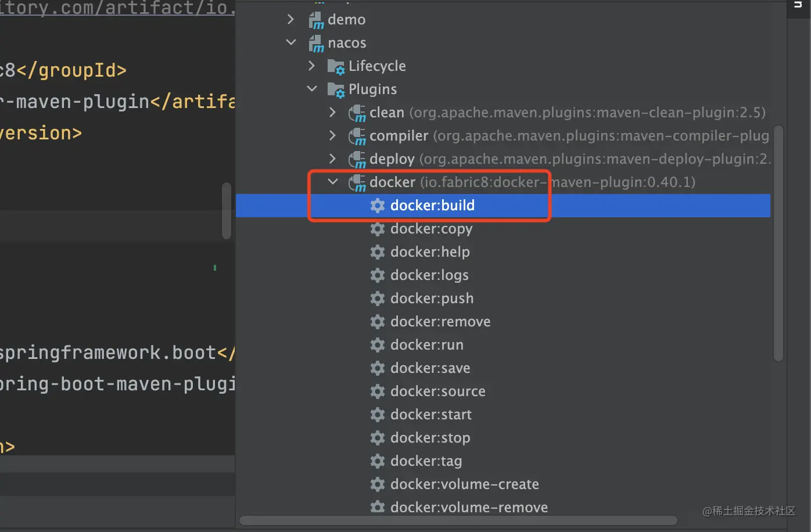Select the docker:start goal
811x532 pixels.
[x=431, y=414]
